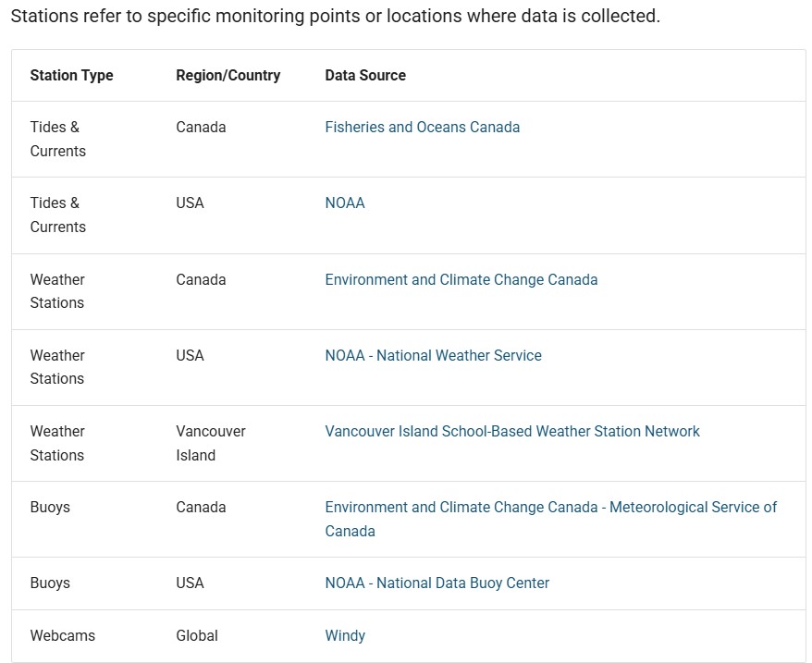Select Tides & Currents cell in Canada row

tap(57, 139)
